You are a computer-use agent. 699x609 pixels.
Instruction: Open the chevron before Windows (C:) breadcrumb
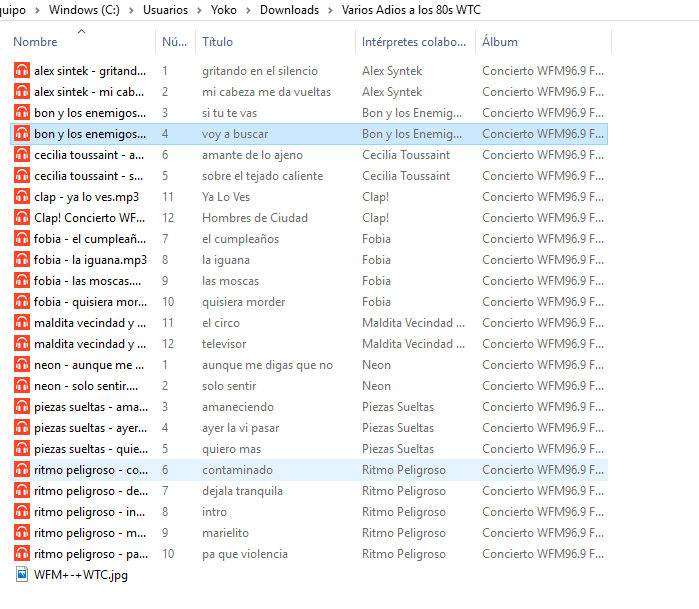tap(37, 10)
